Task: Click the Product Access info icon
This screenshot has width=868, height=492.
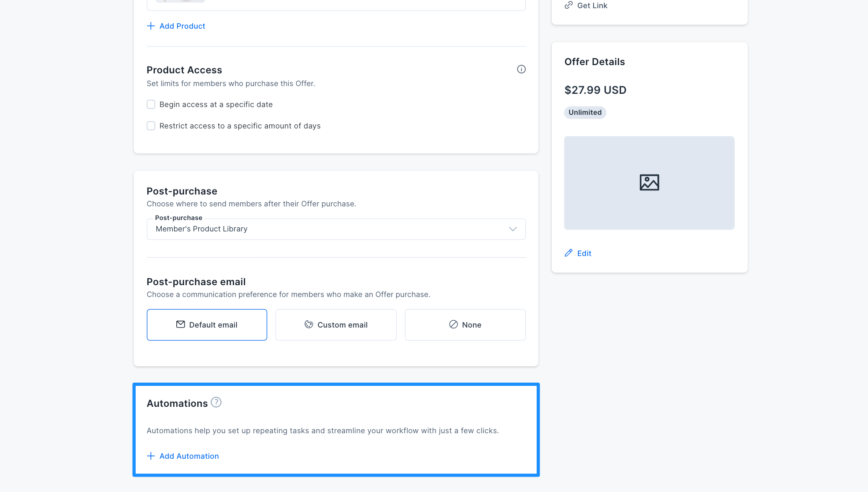Action: 521,69
